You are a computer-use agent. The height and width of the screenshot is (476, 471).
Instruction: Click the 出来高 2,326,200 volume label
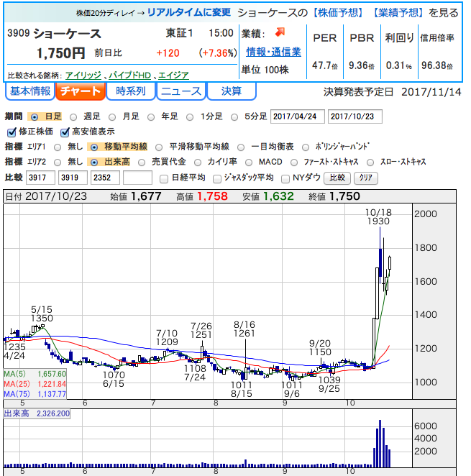(x=37, y=413)
